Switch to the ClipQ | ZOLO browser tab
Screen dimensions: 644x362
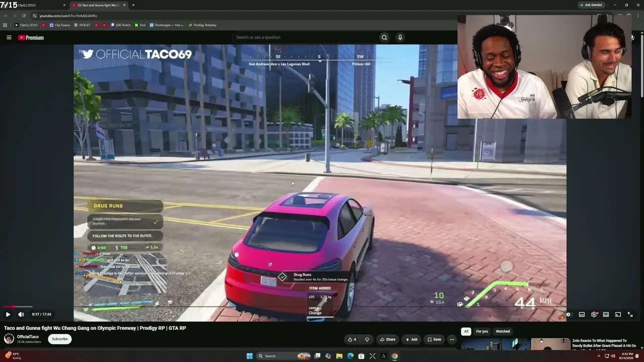click(x=33, y=5)
